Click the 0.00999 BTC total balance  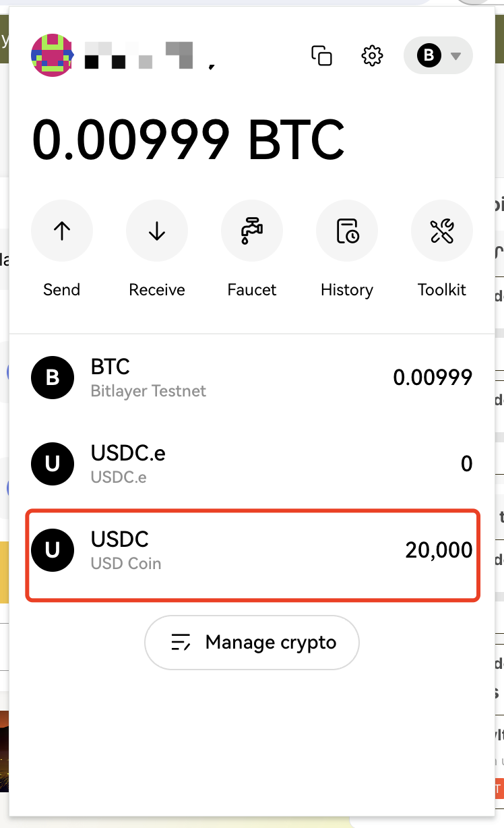[188, 140]
